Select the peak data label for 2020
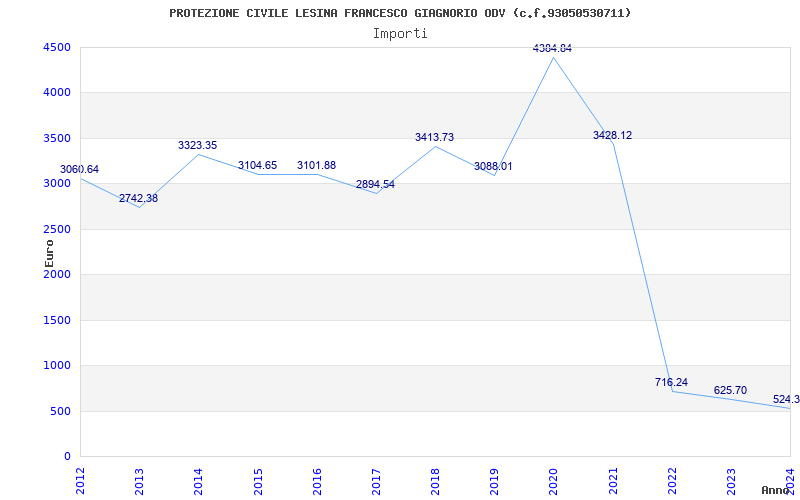 (553, 48)
